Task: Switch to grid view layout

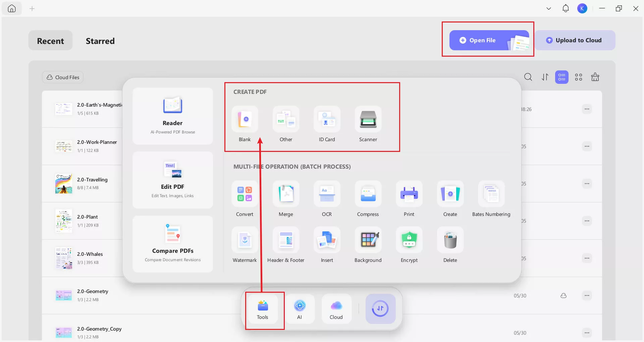Action: [579, 77]
